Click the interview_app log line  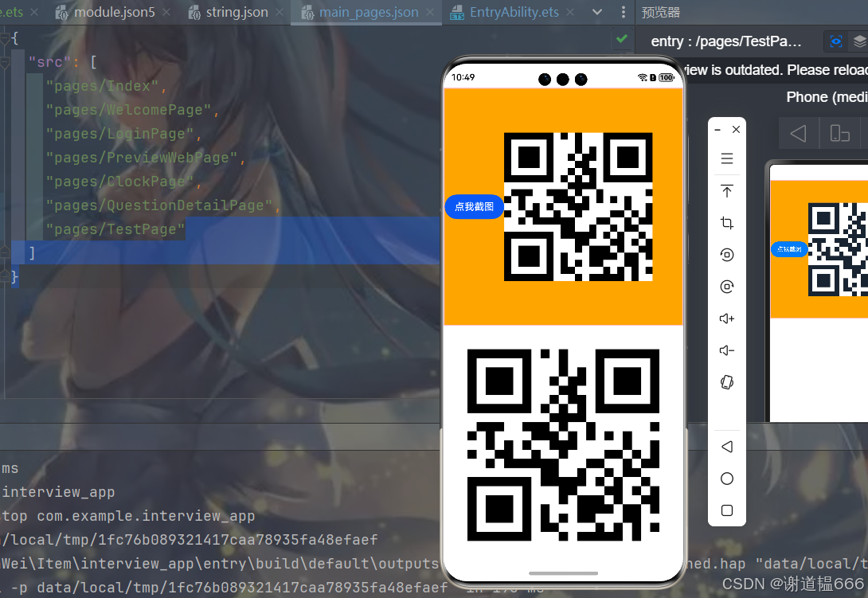[58, 491]
